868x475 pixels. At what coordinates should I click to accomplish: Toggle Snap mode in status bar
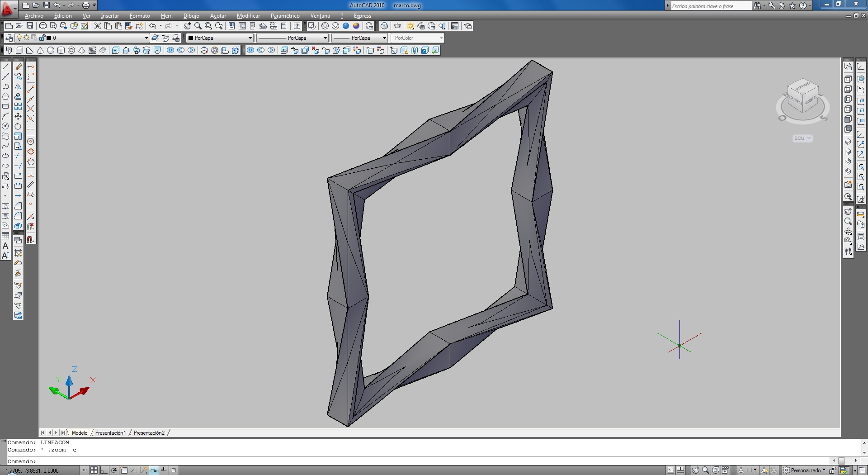coord(84,470)
